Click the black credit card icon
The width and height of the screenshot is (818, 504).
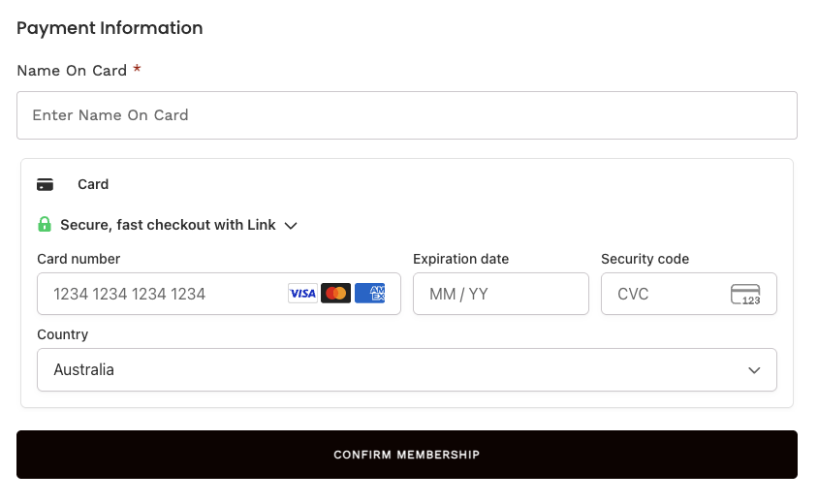point(45,184)
